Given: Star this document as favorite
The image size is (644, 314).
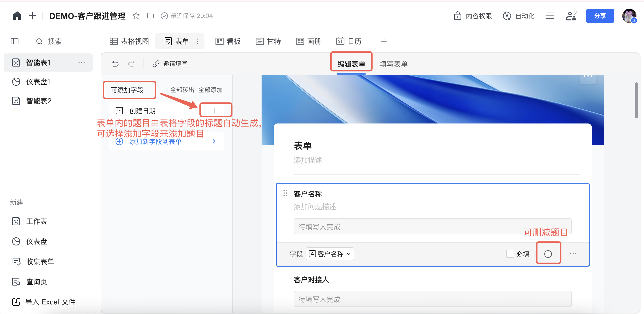Looking at the screenshot, I should coord(136,16).
